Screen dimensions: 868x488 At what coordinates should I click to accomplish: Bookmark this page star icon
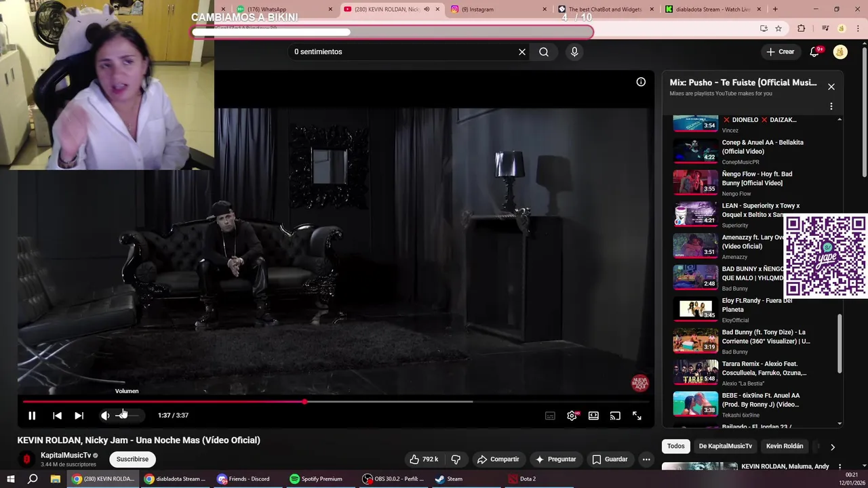pyautogui.click(x=778, y=28)
